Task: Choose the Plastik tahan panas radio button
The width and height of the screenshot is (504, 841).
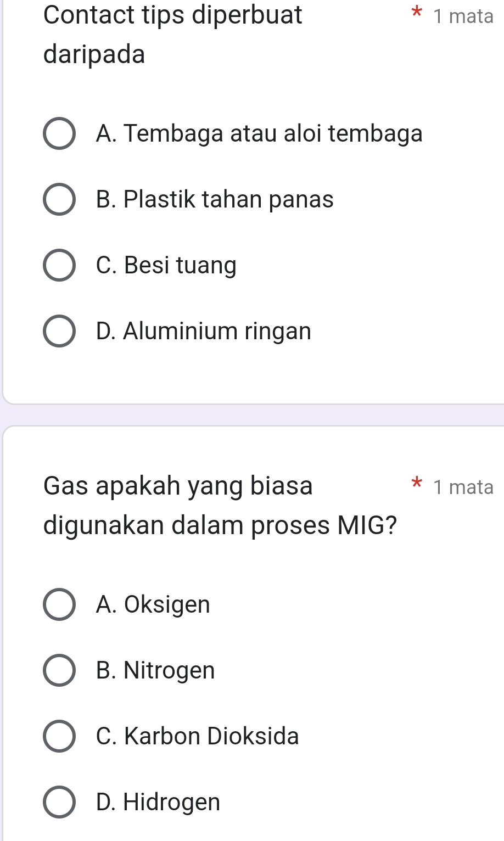Action: click(x=59, y=199)
